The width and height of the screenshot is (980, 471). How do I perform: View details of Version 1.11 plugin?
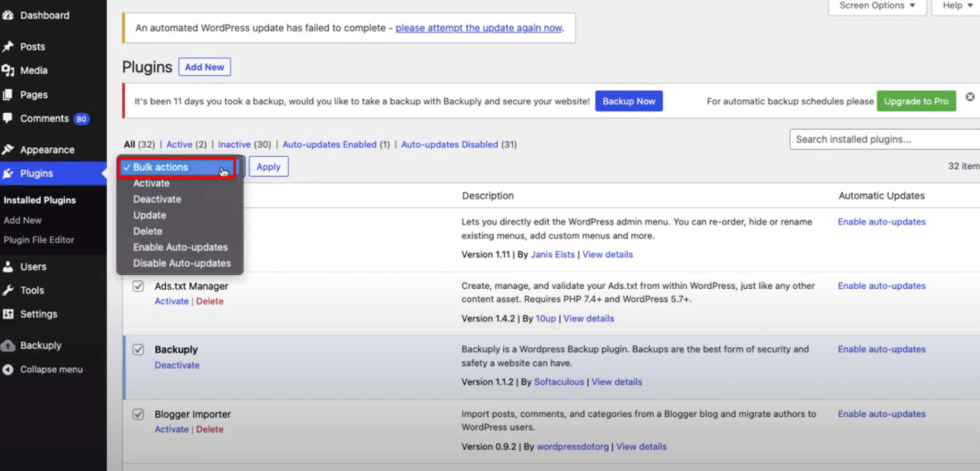click(607, 254)
